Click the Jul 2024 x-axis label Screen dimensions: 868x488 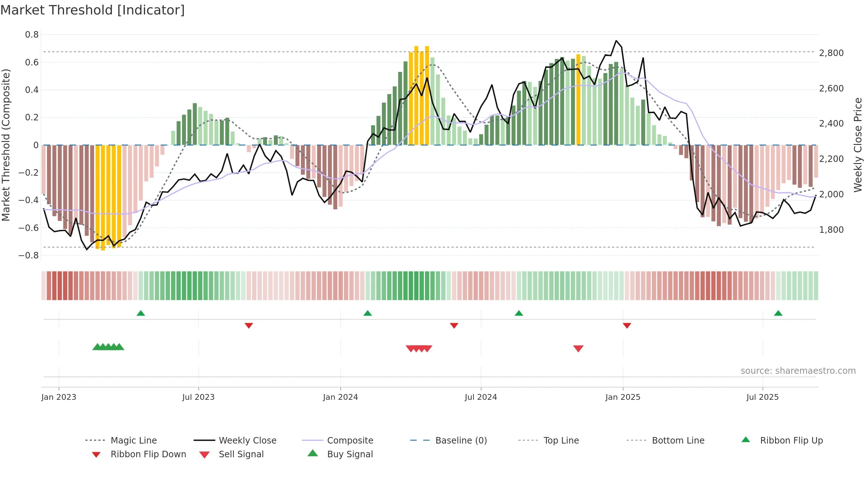[481, 397]
